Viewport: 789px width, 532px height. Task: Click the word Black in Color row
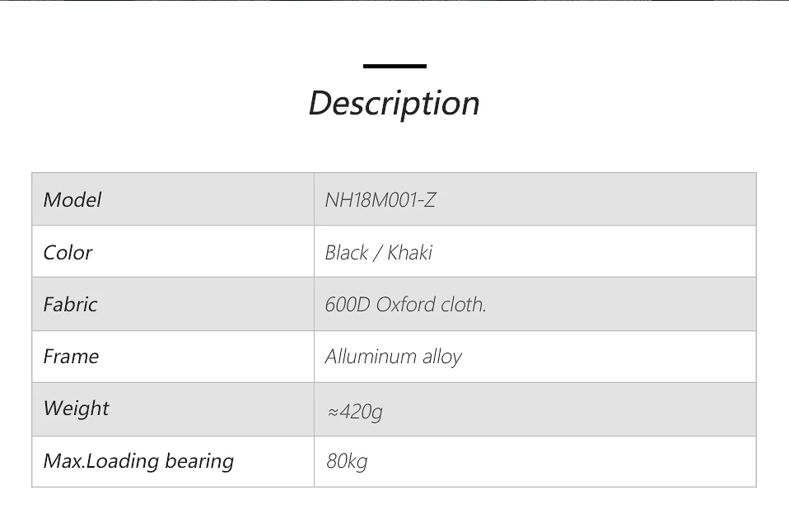click(347, 252)
